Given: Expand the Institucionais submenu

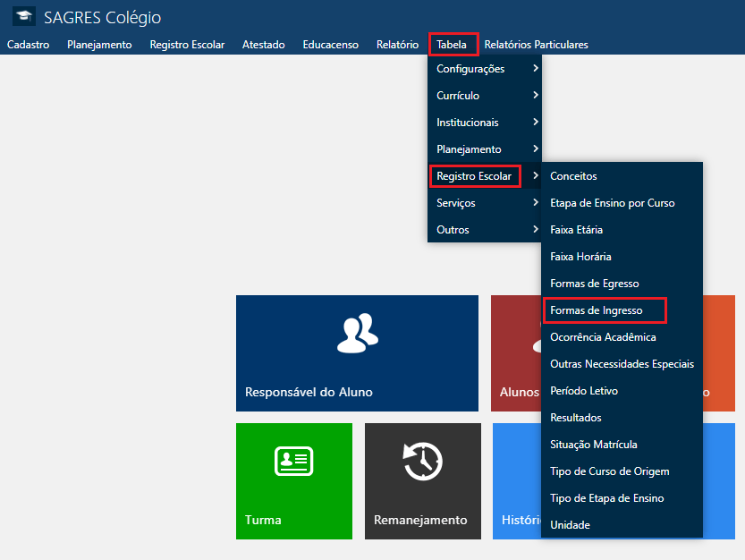Looking at the screenshot, I should pos(484,123).
